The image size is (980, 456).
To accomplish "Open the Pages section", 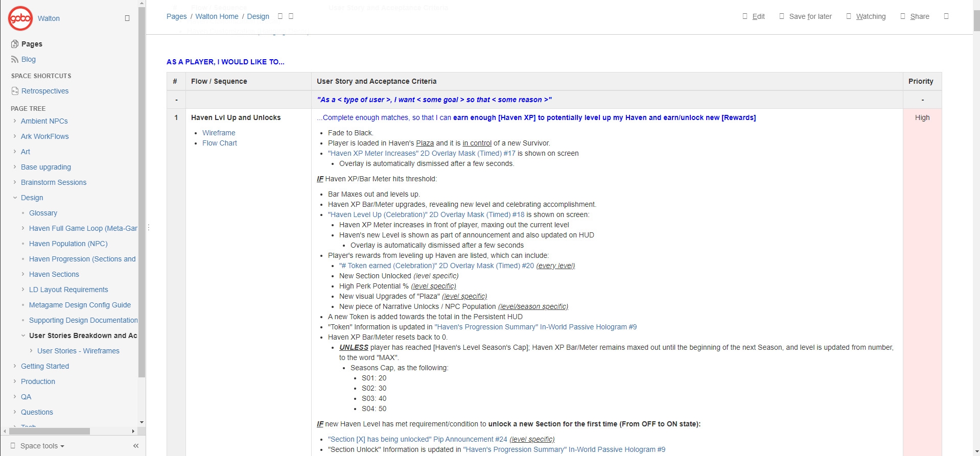I will coord(32,44).
